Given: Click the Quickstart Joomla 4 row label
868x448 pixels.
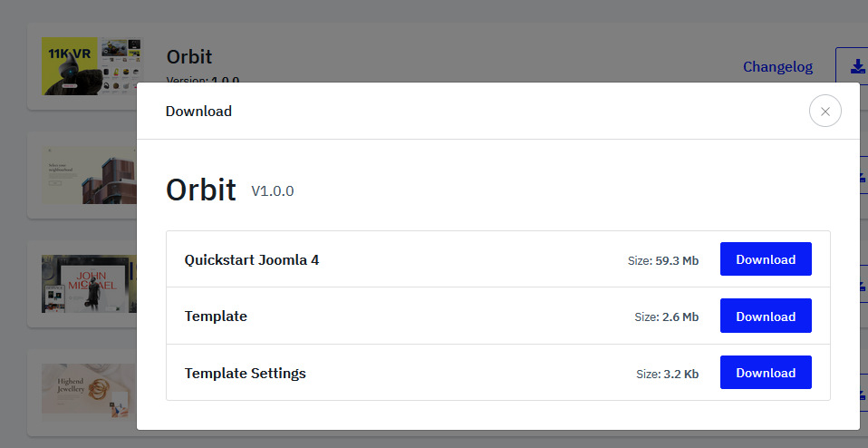Looking at the screenshot, I should pos(251,259).
